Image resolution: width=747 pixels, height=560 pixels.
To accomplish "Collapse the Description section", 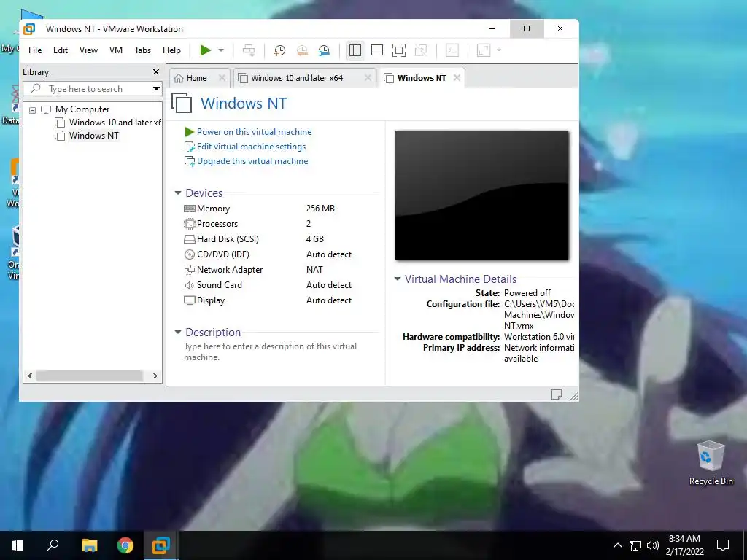I will coord(178,332).
